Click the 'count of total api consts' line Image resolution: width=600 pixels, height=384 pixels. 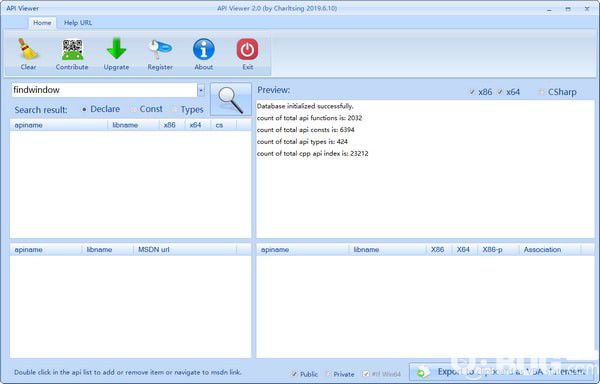[x=305, y=130]
